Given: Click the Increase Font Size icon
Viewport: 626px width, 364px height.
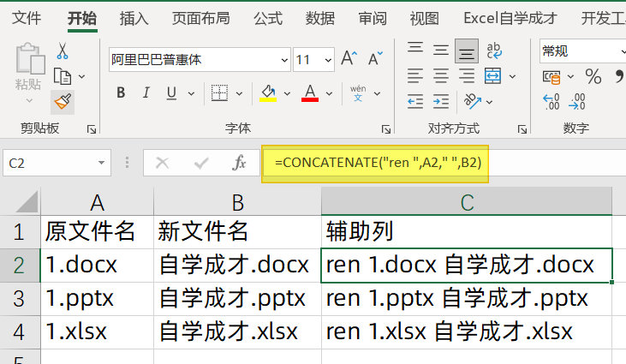Looking at the screenshot, I should [x=349, y=58].
